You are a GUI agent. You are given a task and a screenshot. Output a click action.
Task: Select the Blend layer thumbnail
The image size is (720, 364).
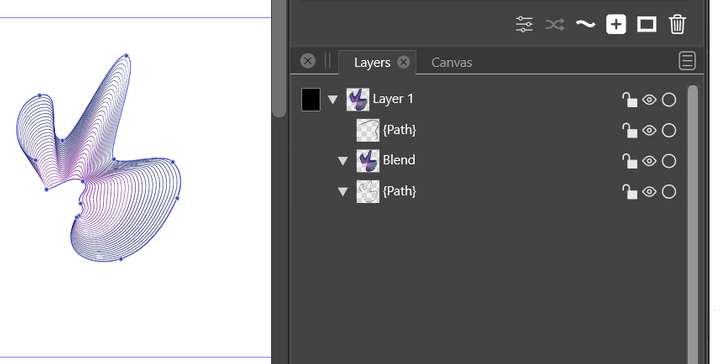(x=368, y=161)
